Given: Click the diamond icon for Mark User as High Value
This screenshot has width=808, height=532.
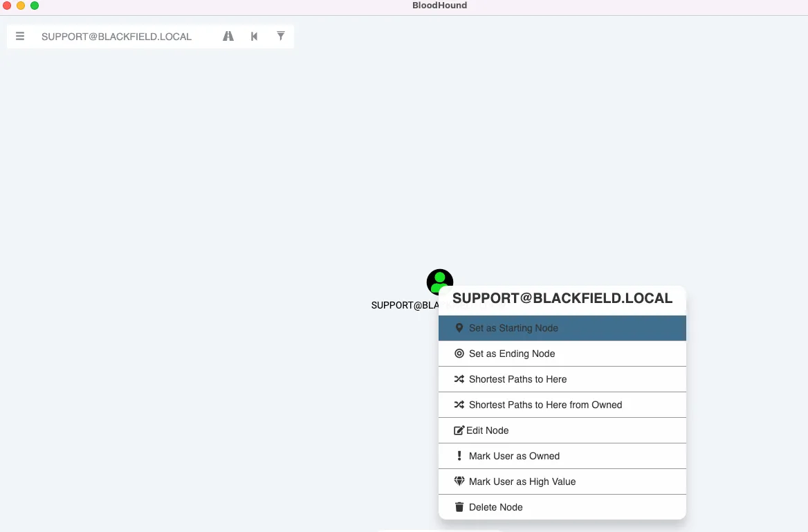Looking at the screenshot, I should tap(459, 481).
